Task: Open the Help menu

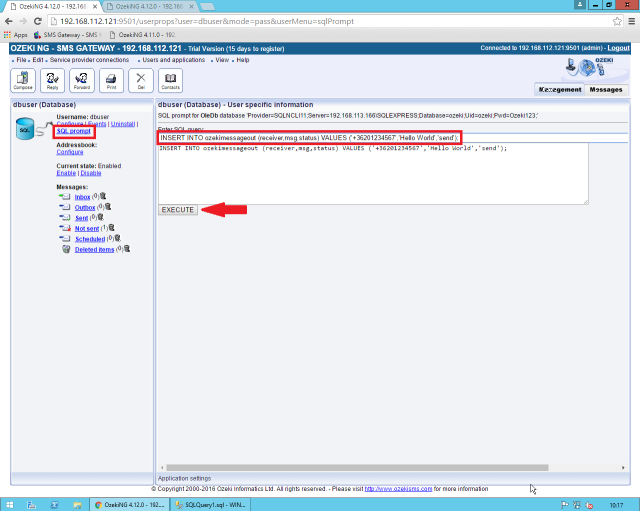Action: point(243,60)
